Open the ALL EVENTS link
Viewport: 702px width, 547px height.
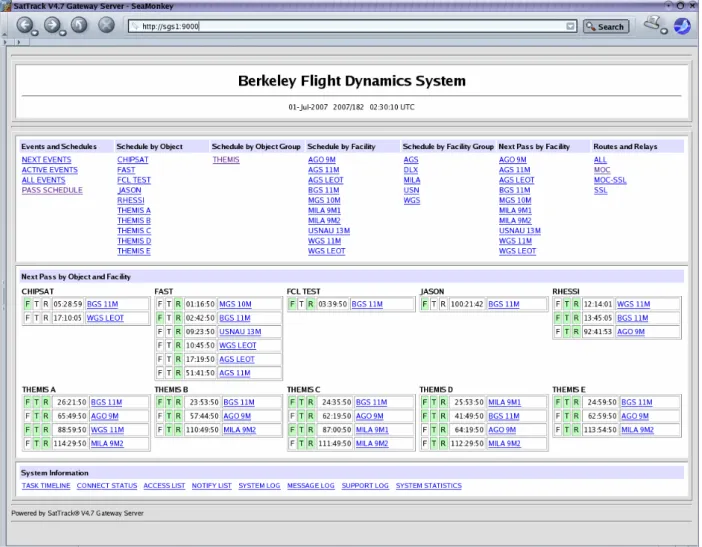tap(43, 180)
